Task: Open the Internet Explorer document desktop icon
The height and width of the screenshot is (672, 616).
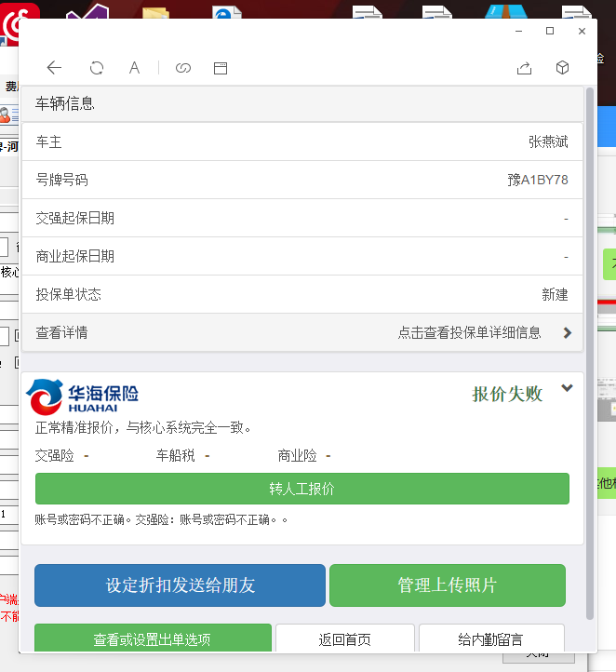Action: [x=227, y=12]
